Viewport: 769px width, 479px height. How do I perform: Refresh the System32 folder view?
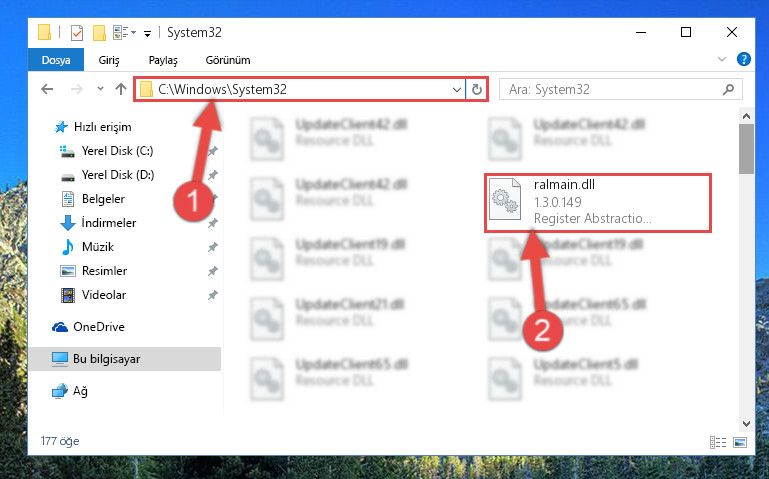pos(477,89)
